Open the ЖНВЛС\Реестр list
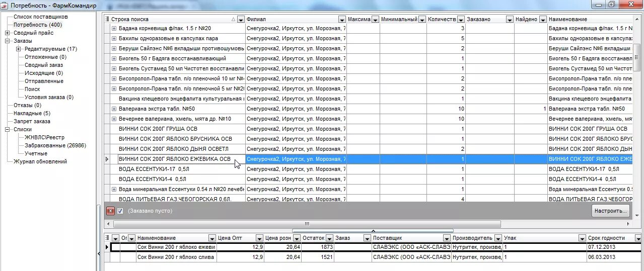The height and width of the screenshot is (271, 644). (x=44, y=137)
